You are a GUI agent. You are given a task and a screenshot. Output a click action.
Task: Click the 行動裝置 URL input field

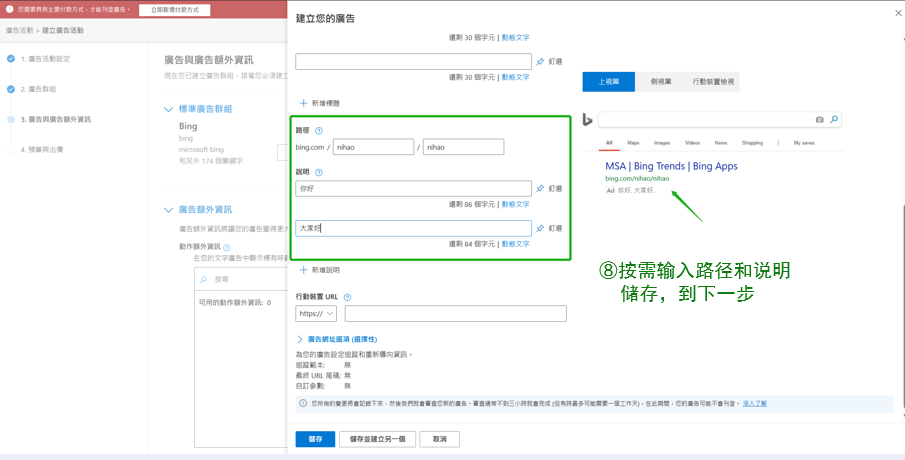(x=456, y=314)
